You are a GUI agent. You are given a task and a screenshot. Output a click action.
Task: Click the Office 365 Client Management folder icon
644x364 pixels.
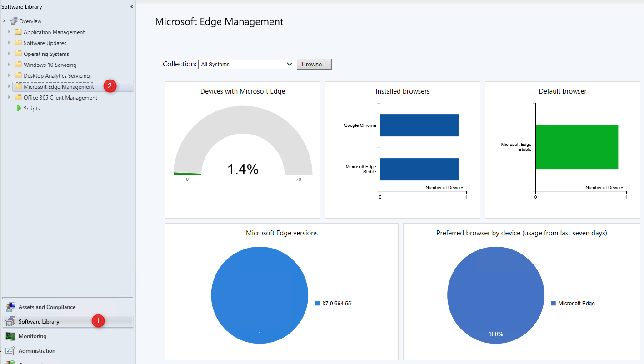[x=18, y=97]
